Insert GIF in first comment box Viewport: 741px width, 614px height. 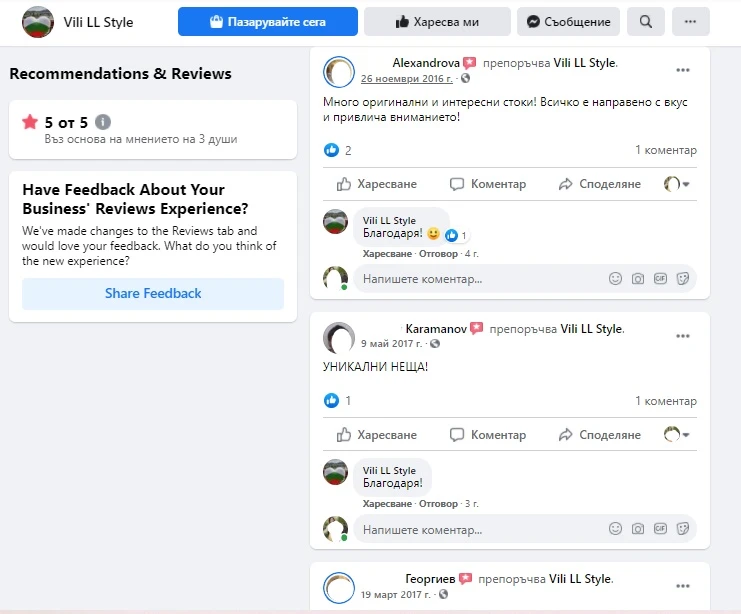tap(660, 278)
